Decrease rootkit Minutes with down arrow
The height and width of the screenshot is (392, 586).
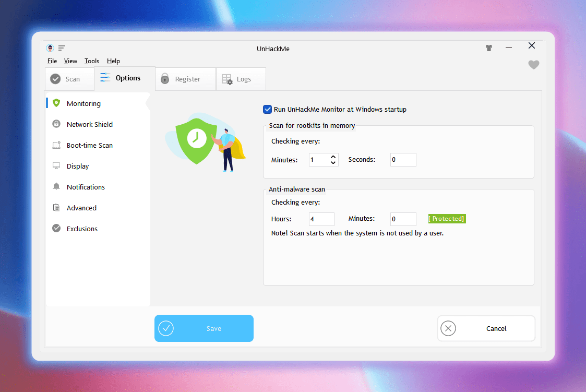(x=333, y=162)
